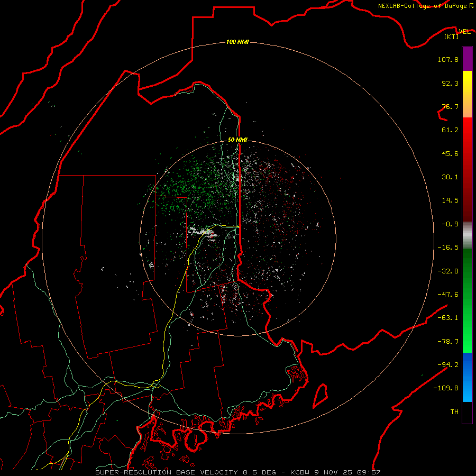Click the -94.2 velocity scale value
Image resolution: width=476 pixels, height=476 pixels.
448,364
